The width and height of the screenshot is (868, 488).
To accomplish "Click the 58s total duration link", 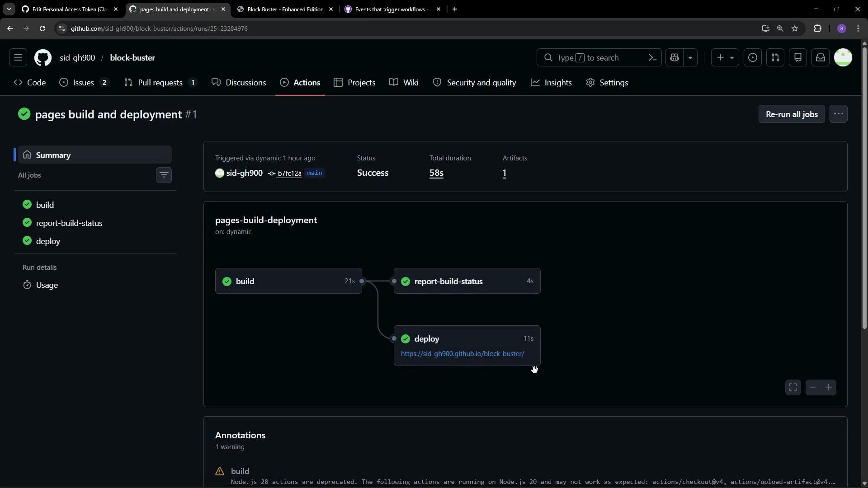I will [436, 173].
